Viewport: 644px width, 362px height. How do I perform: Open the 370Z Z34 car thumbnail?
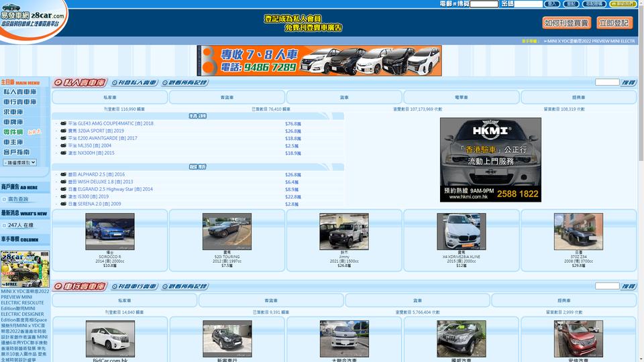click(x=578, y=231)
